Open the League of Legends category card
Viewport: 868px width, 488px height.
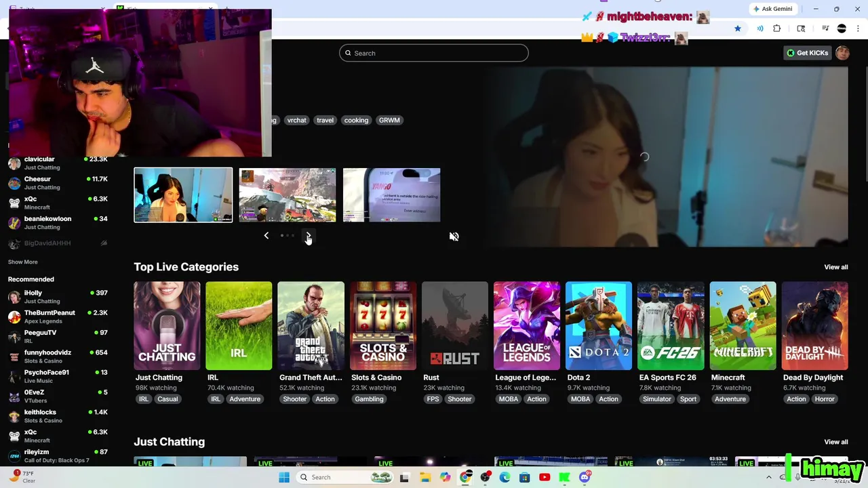click(527, 325)
